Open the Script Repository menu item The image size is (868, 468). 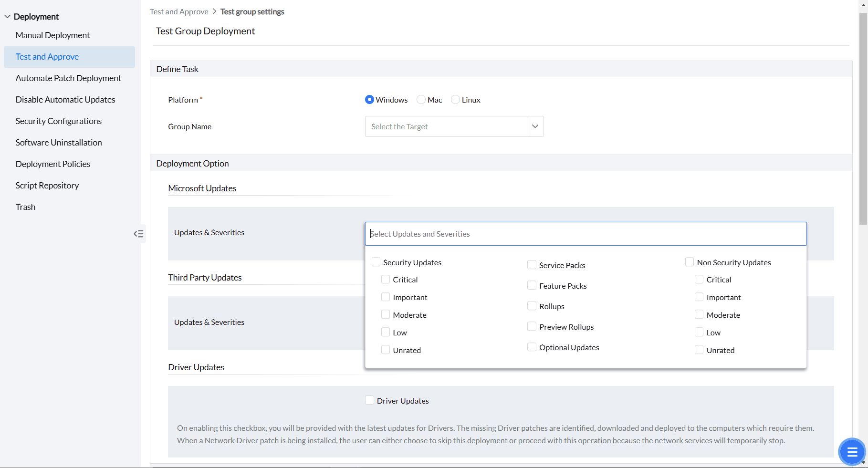pos(47,186)
